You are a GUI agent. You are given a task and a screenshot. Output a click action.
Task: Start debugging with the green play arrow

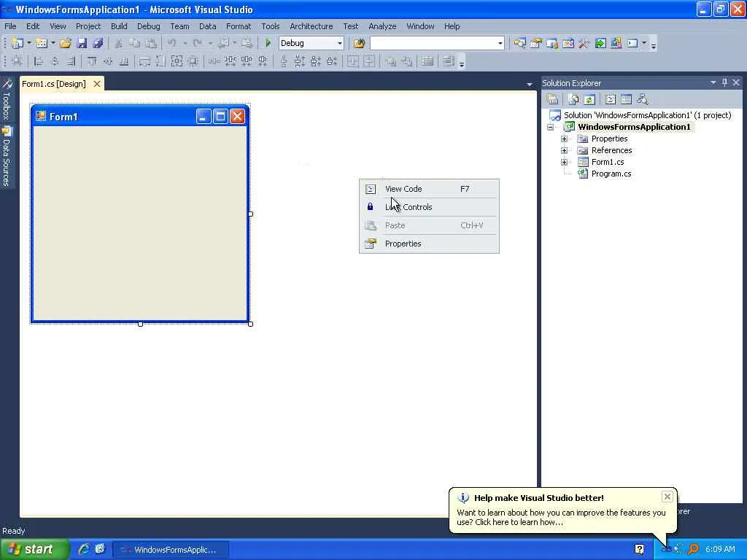[268, 43]
